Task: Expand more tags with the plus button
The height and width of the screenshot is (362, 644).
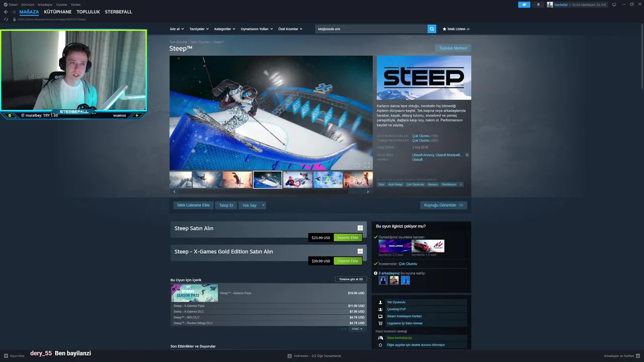Action: click(x=460, y=185)
